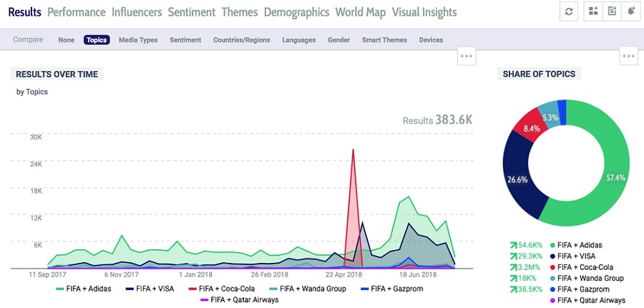644x308 pixels.
Task: Refresh the results with the reload icon
Action: point(568,11)
